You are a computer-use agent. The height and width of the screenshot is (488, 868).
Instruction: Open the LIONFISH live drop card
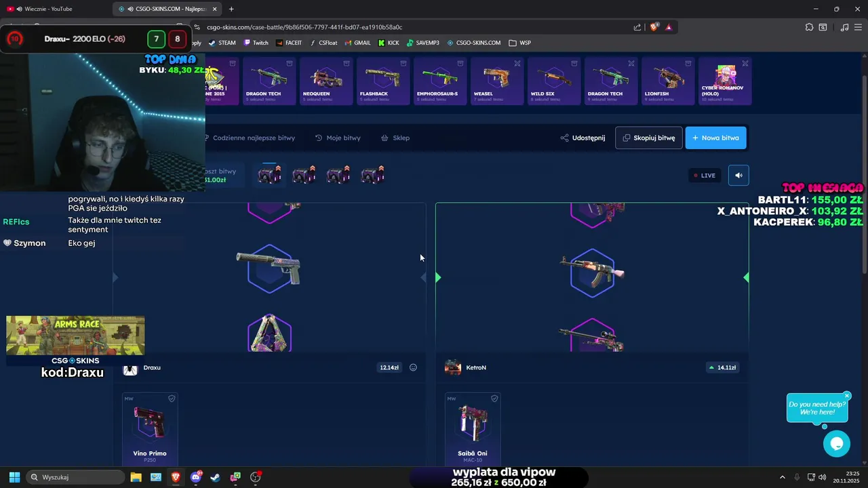point(668,81)
